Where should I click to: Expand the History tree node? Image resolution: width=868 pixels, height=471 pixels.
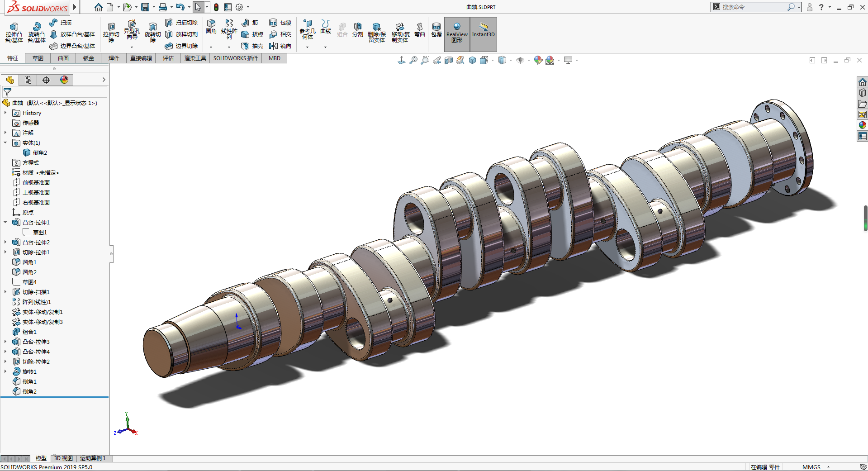click(x=5, y=113)
